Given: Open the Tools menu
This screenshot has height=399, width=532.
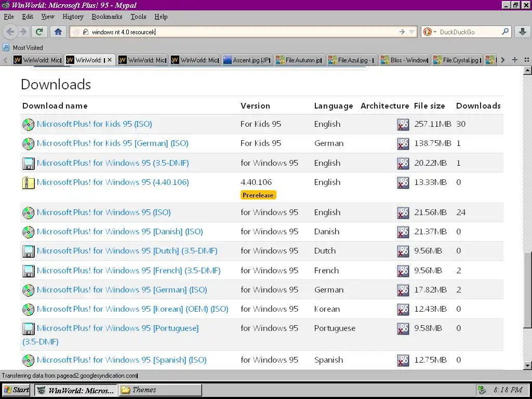Looking at the screenshot, I should tap(138, 17).
